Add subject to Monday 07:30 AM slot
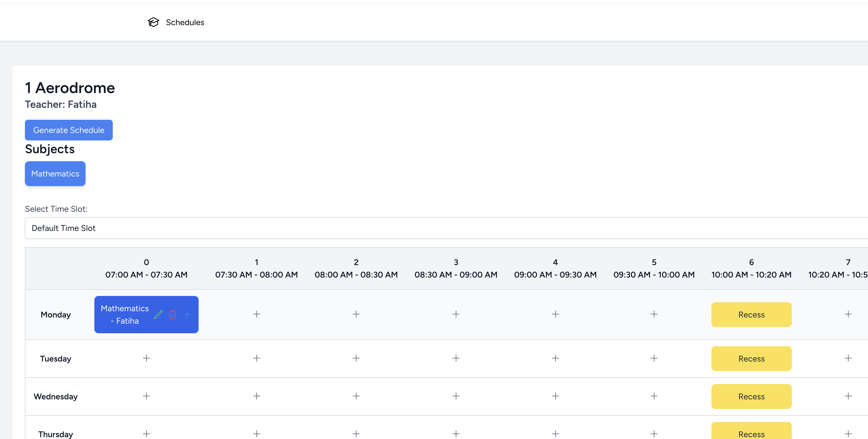 tap(256, 314)
